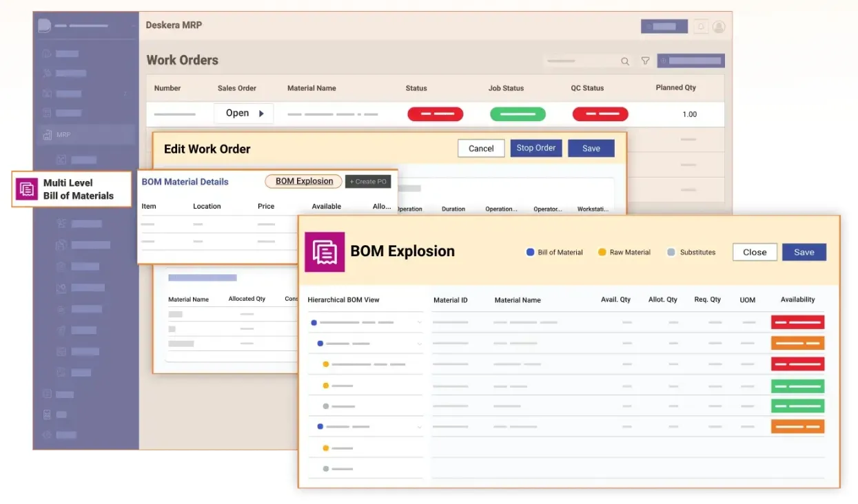Click the Stop Order button

coord(536,148)
